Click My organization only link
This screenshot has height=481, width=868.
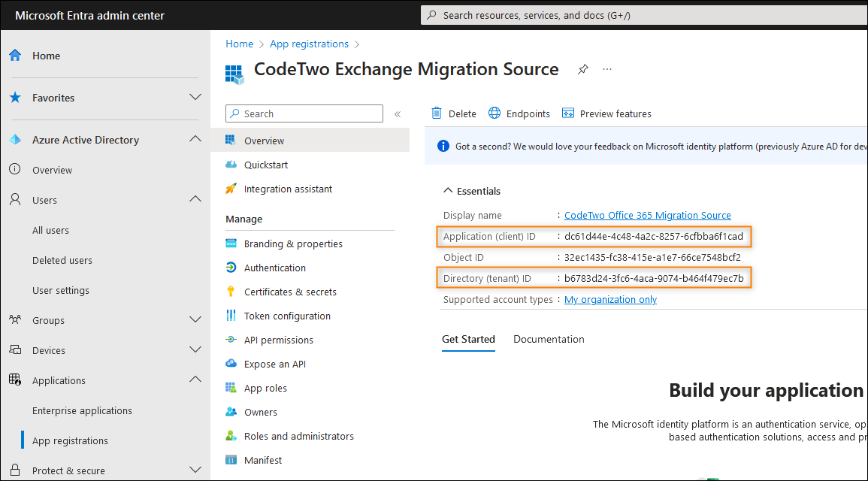coord(610,299)
